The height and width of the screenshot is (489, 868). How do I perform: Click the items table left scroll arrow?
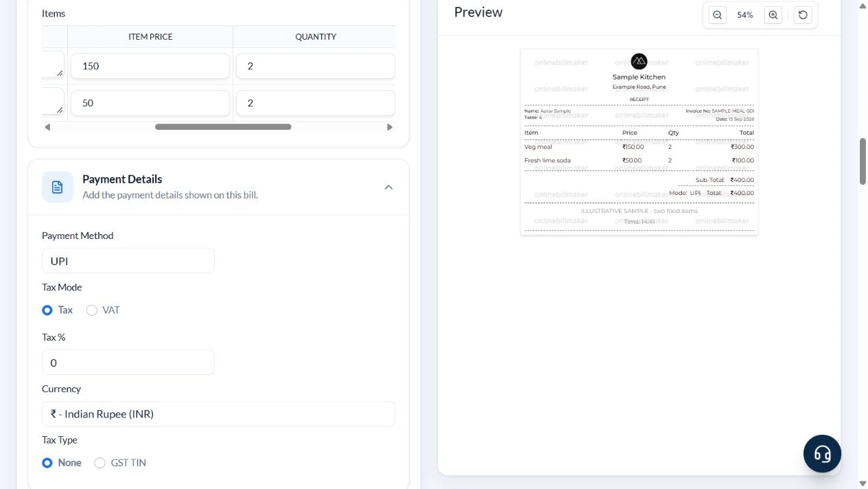(x=47, y=127)
